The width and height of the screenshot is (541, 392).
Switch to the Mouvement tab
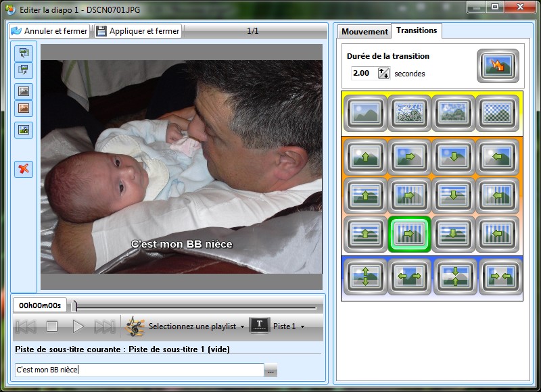coord(364,32)
